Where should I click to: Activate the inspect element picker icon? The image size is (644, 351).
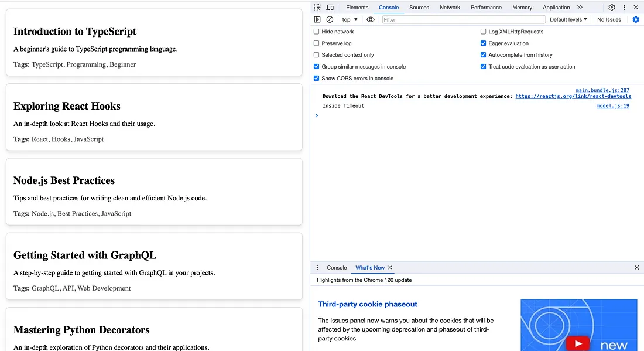point(317,8)
